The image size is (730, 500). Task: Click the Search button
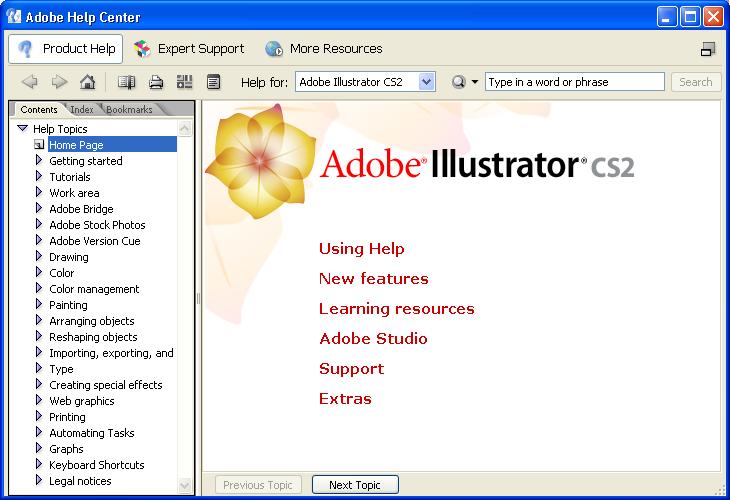(x=696, y=82)
